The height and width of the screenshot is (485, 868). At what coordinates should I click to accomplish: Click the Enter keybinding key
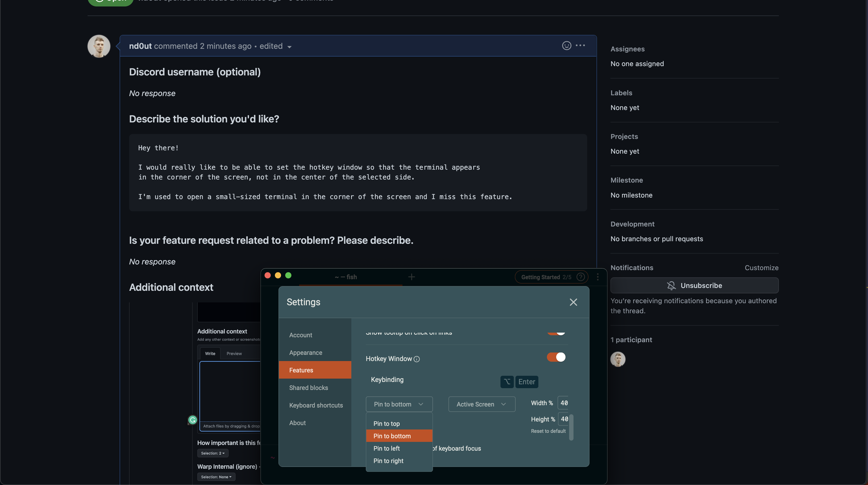(526, 382)
